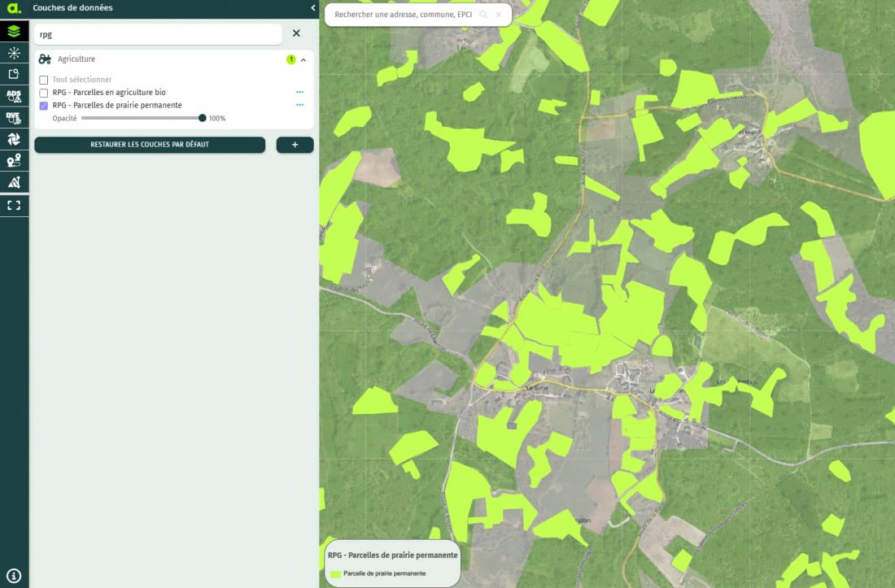This screenshot has width=895, height=588.
Task: Click the snowflake-shaped sidebar icon
Action: tap(14, 53)
